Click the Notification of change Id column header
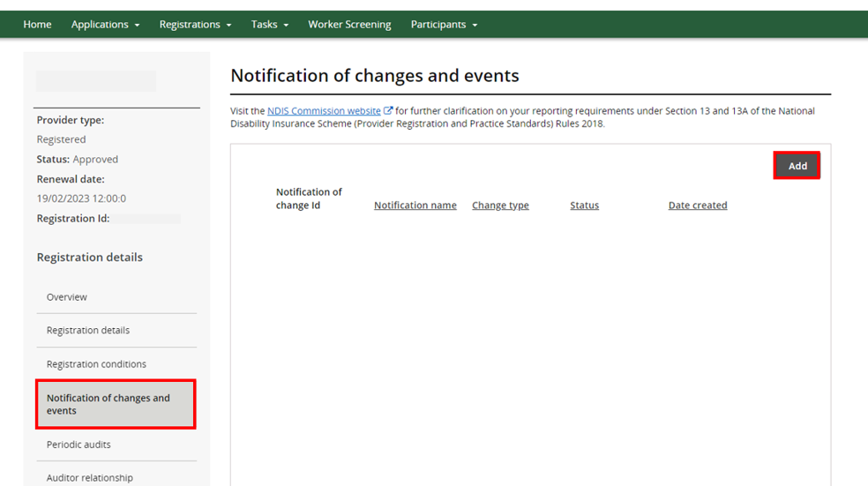 309,198
